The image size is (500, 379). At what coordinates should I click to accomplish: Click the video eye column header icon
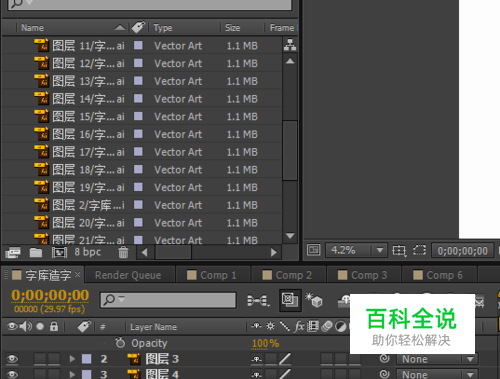coord(12,326)
